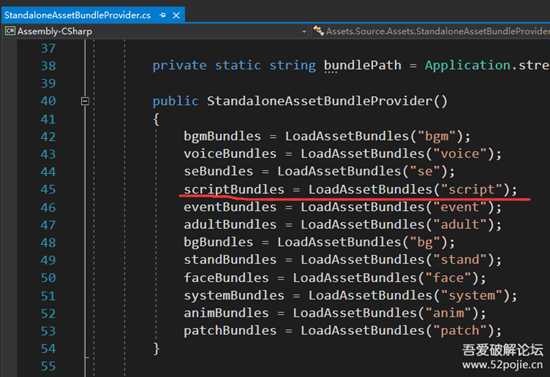
Task: Click the "patch" string literal
Action: click(x=460, y=331)
